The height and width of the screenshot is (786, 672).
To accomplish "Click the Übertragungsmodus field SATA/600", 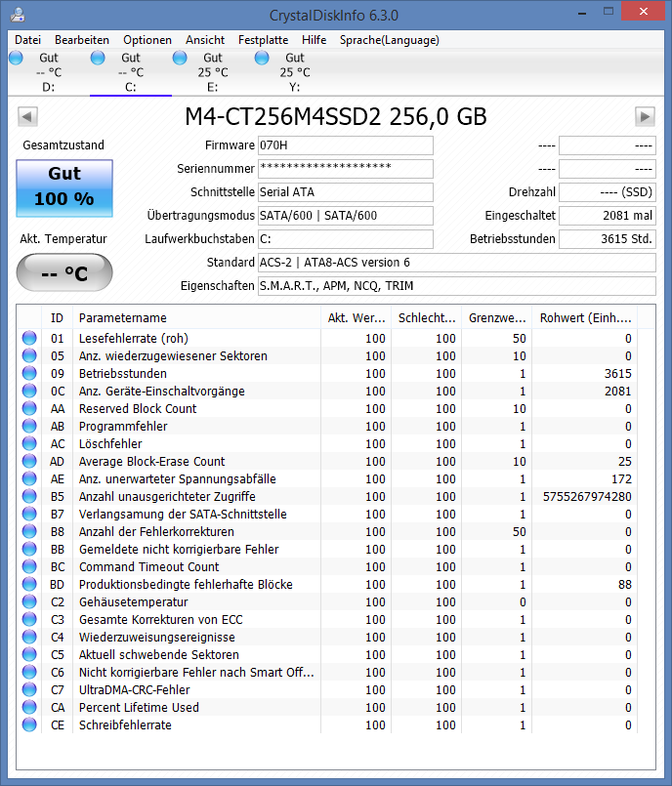I will click(x=346, y=216).
